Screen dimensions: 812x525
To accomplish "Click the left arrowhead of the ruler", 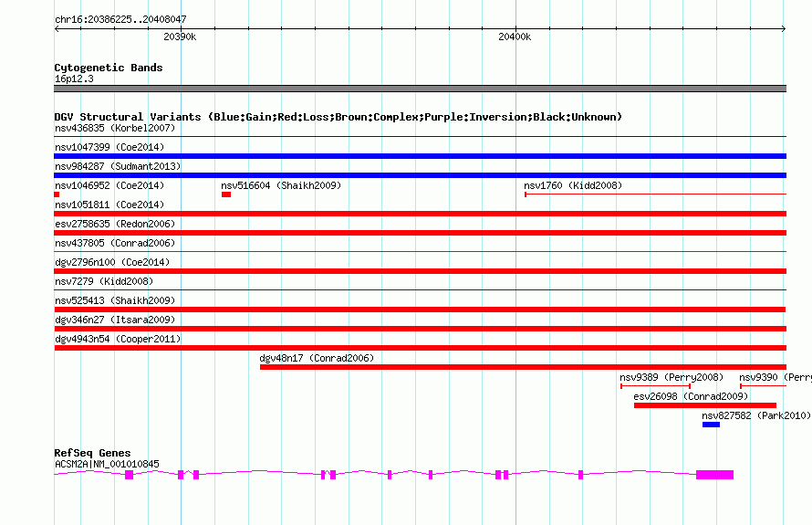I will coord(57,28).
